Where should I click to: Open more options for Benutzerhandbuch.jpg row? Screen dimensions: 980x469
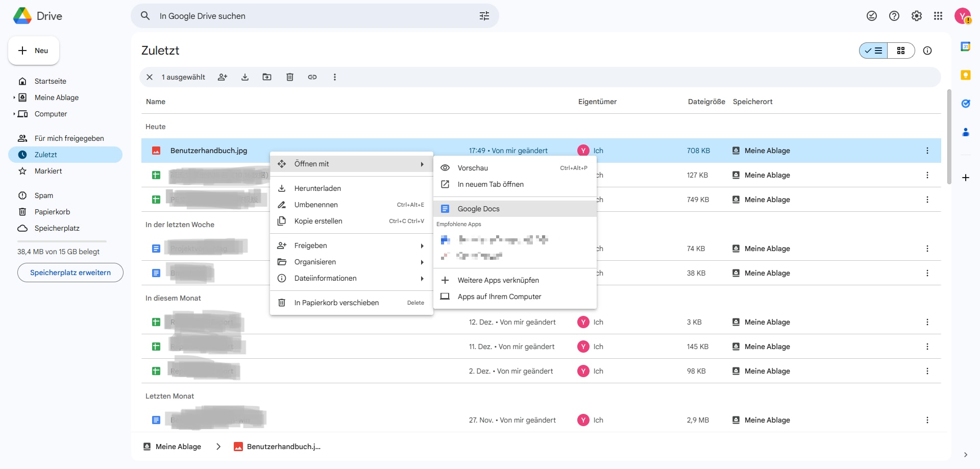(x=927, y=151)
